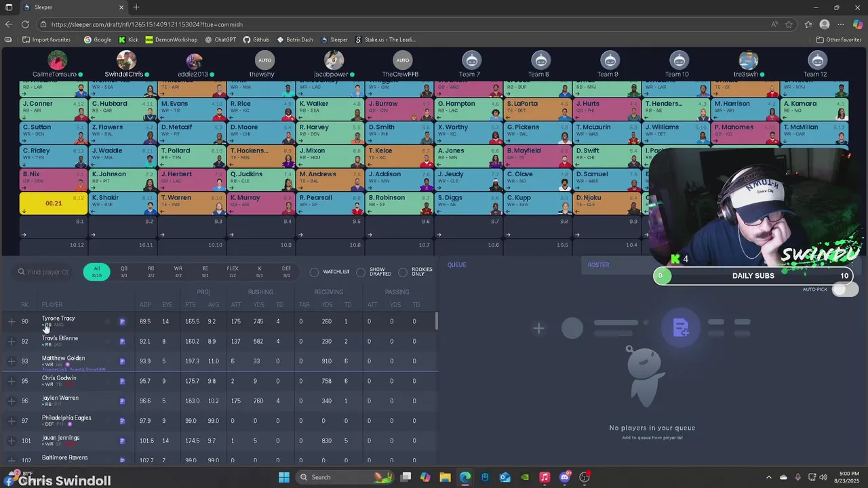Click the eddie2013 team avatar

[195, 60]
